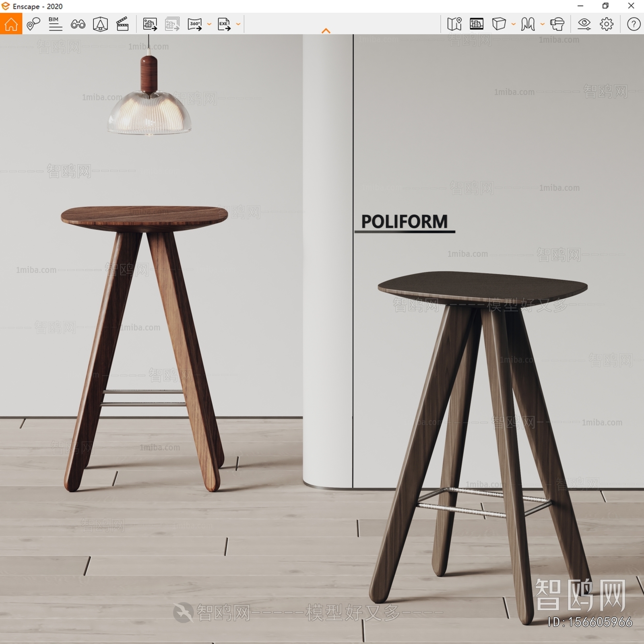Open the Collaborative Annotations tool

33,24
